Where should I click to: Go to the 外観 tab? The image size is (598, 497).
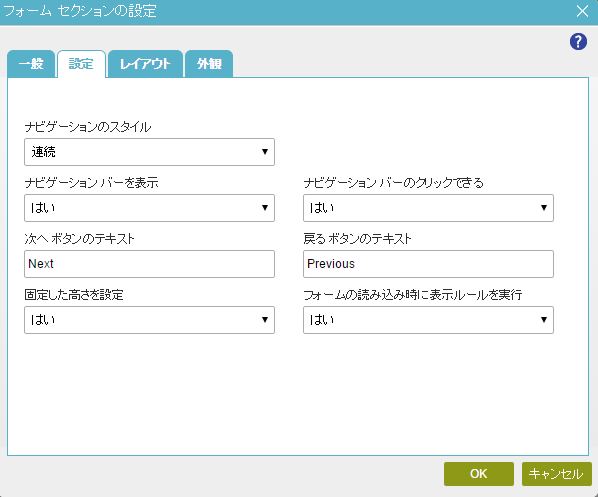point(209,64)
